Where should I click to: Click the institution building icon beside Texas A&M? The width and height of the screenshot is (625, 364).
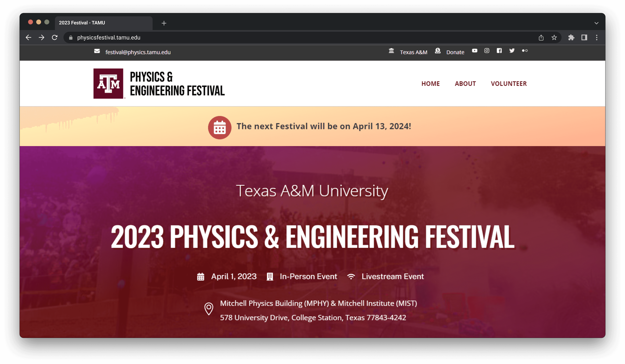[391, 51]
